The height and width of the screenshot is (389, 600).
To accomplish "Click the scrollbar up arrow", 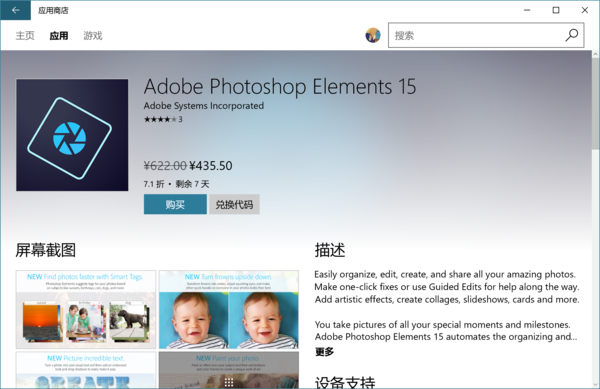I will [x=595, y=54].
